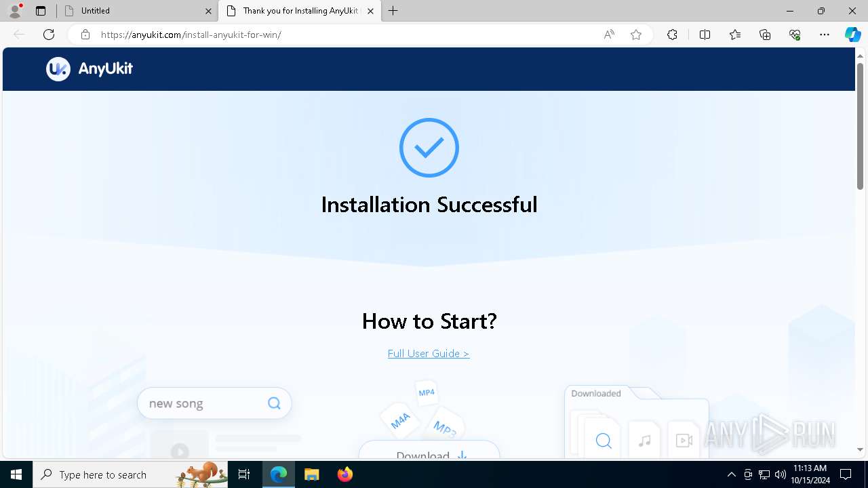
Task: Click the How to Start? heading
Action: point(429,321)
